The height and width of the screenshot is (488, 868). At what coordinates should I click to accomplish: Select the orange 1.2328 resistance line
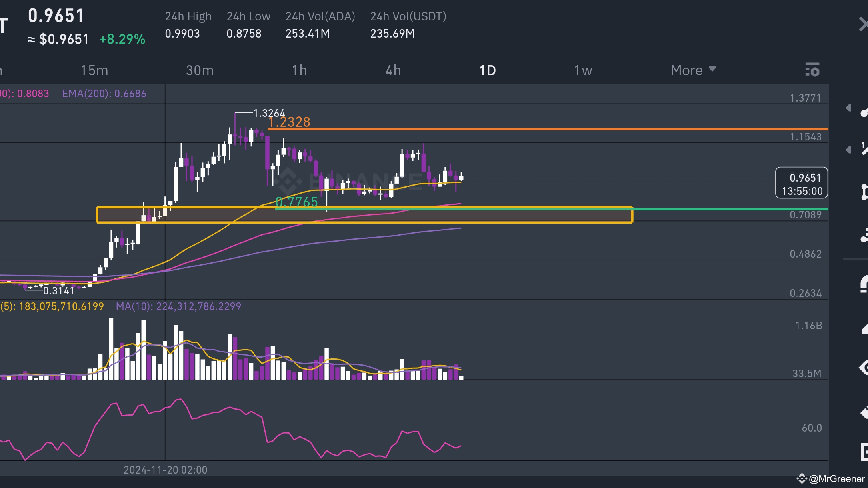(548, 129)
